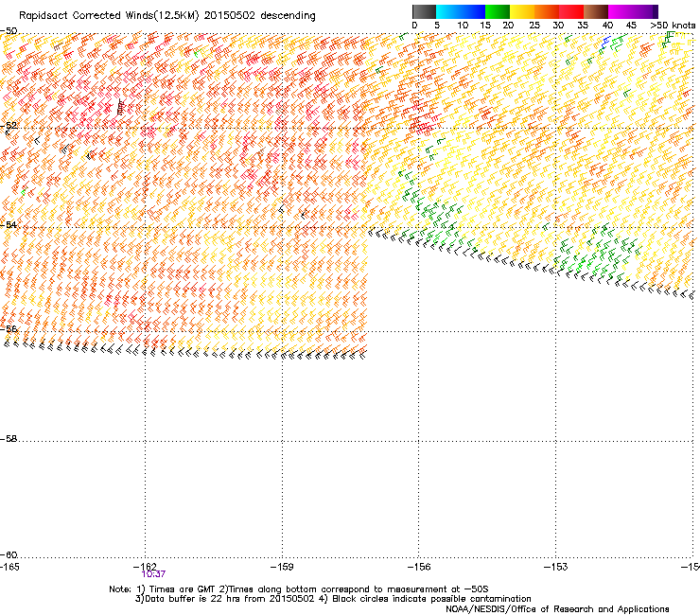Click the '-60' latitude axis label
The height and width of the screenshot is (615, 700).
tap(9, 554)
